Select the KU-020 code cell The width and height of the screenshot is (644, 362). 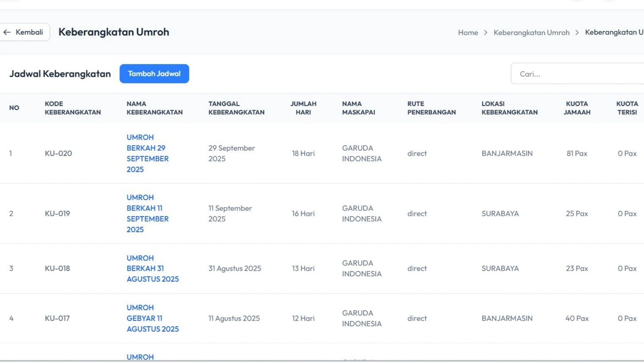58,153
